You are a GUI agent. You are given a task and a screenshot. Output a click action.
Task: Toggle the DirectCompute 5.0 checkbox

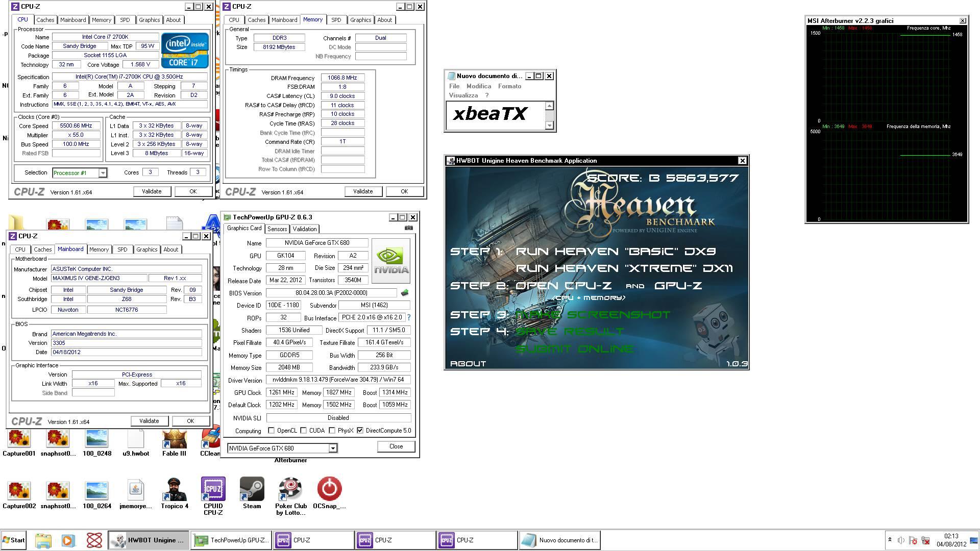tap(360, 431)
